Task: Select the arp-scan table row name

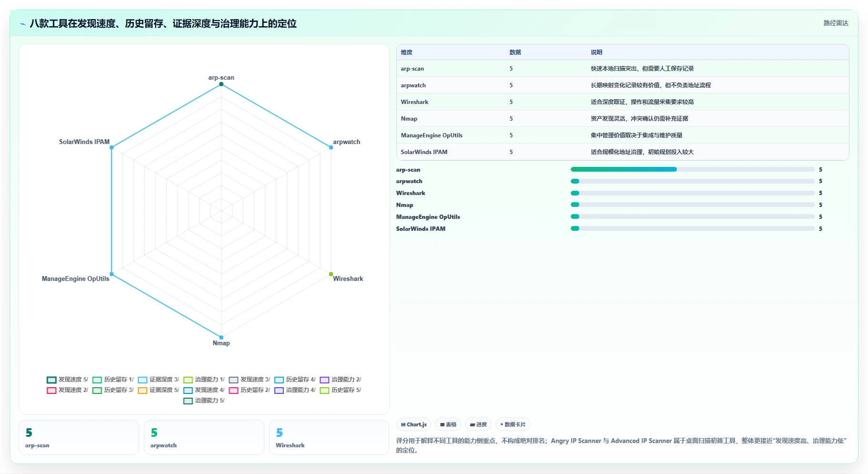Action: click(x=412, y=69)
